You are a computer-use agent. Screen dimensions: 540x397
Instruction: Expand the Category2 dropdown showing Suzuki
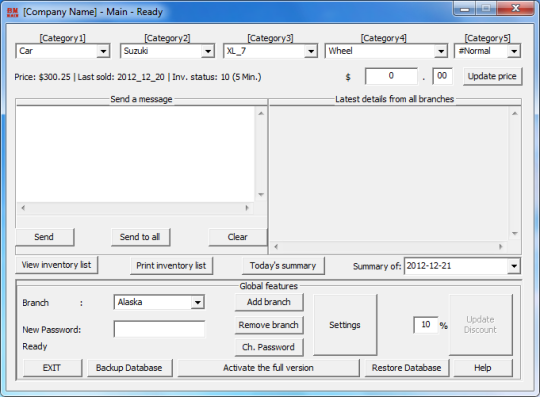tap(167, 51)
